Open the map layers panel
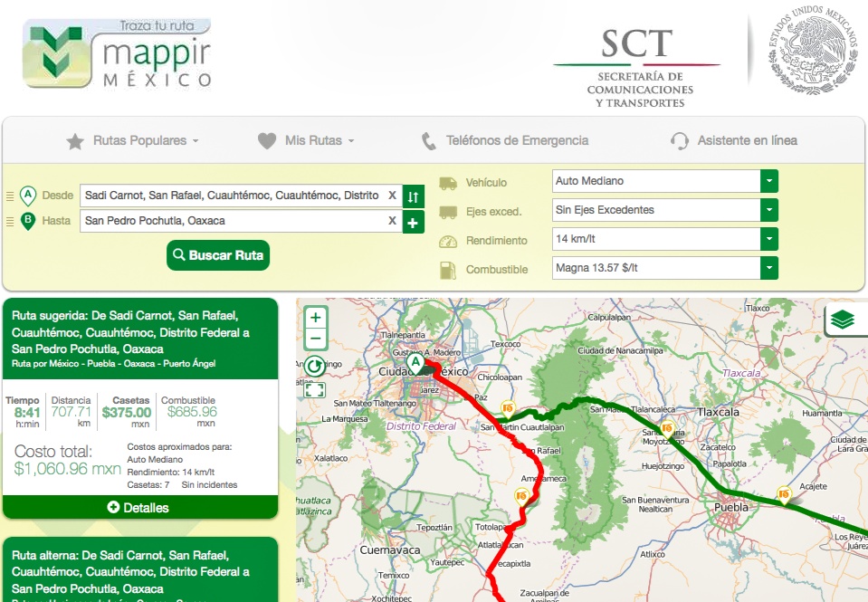Image resolution: width=868 pixels, height=602 pixels. click(x=844, y=320)
